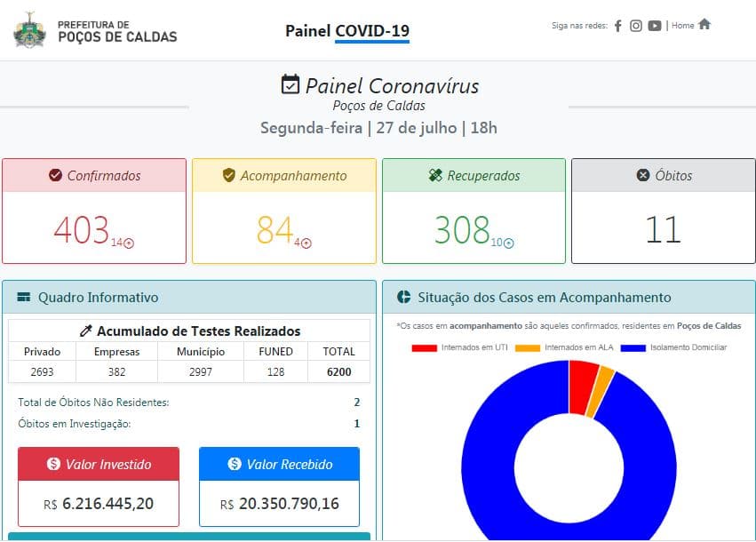756x542 pixels.
Task: Click the amount R$ 20.350.790,16
Action: (x=279, y=504)
